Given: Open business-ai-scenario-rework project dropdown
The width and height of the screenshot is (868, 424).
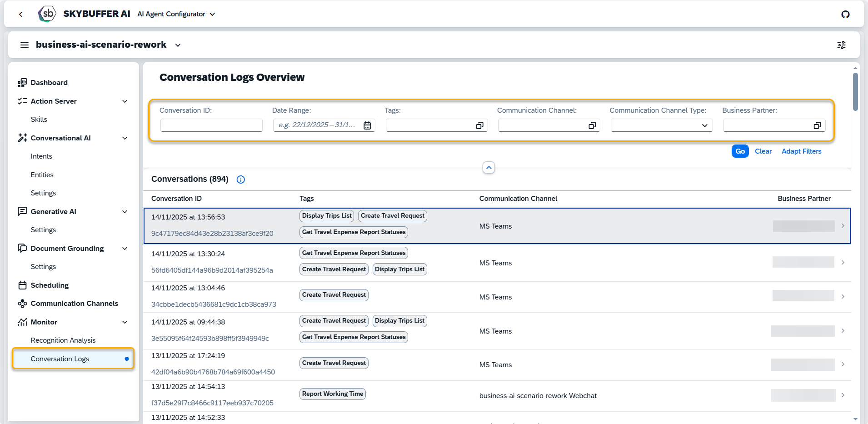Looking at the screenshot, I should [x=178, y=45].
